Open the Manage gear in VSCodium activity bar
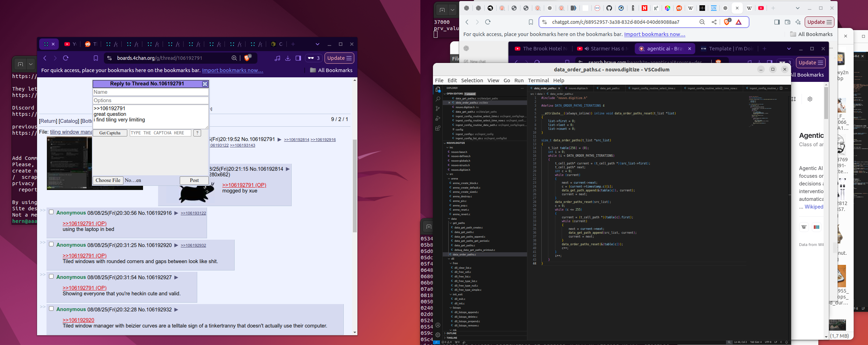The height and width of the screenshot is (345, 868). 437,335
